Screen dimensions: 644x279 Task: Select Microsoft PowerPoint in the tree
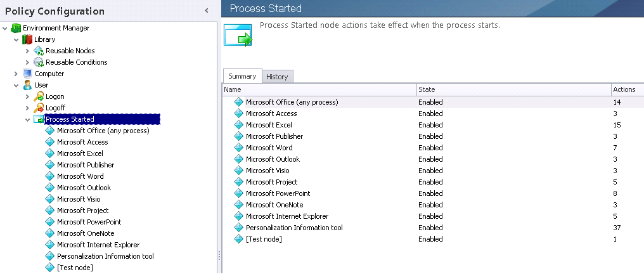pyautogui.click(x=89, y=222)
